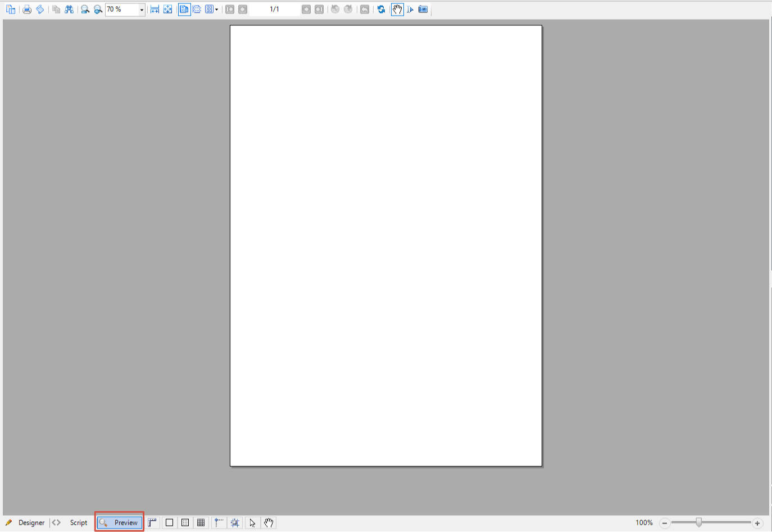This screenshot has height=532, width=772.
Task: Fit the whole page in view
Action: [167, 10]
